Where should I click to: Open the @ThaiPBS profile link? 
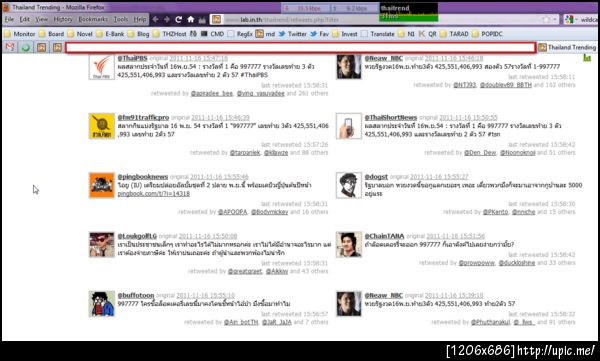132,58
